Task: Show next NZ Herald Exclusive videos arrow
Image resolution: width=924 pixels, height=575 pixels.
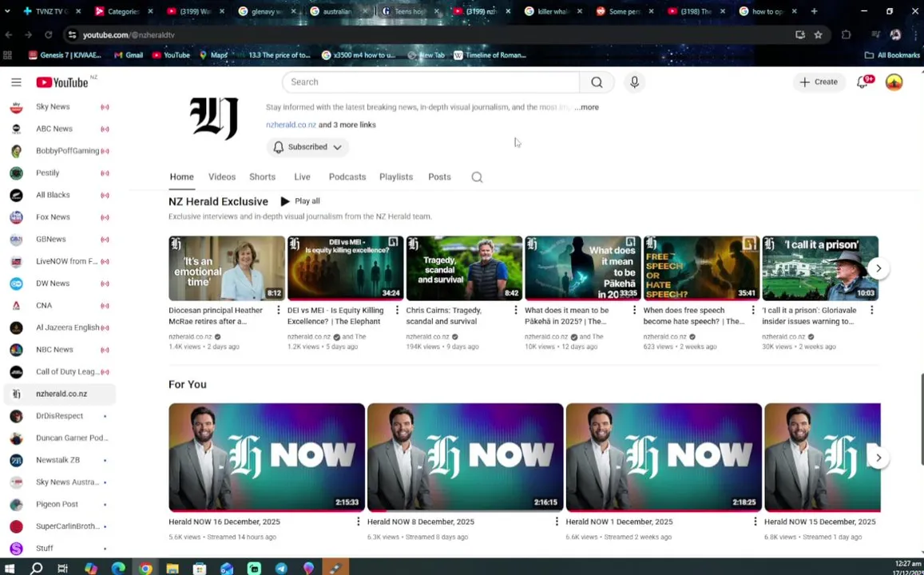Action: pyautogui.click(x=878, y=268)
